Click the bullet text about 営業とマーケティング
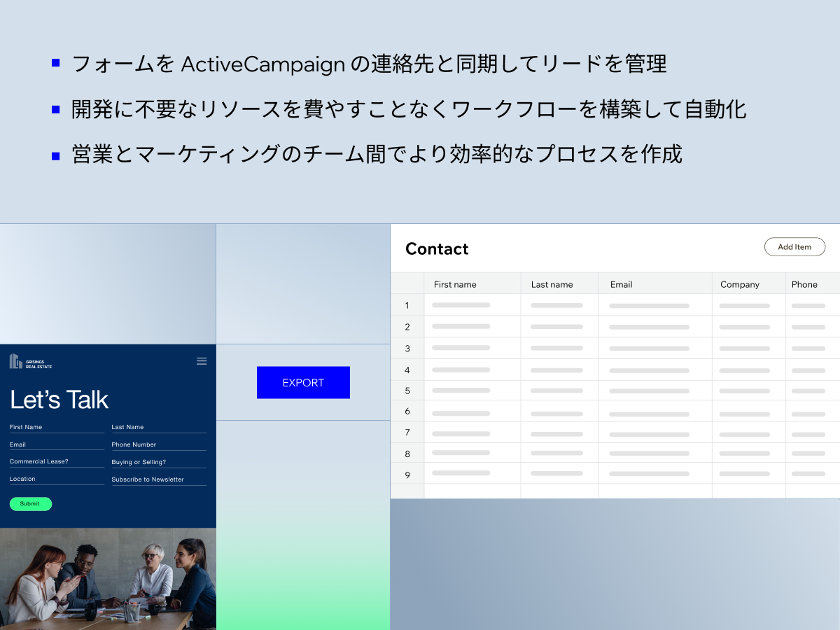840x630 pixels. coord(377,154)
